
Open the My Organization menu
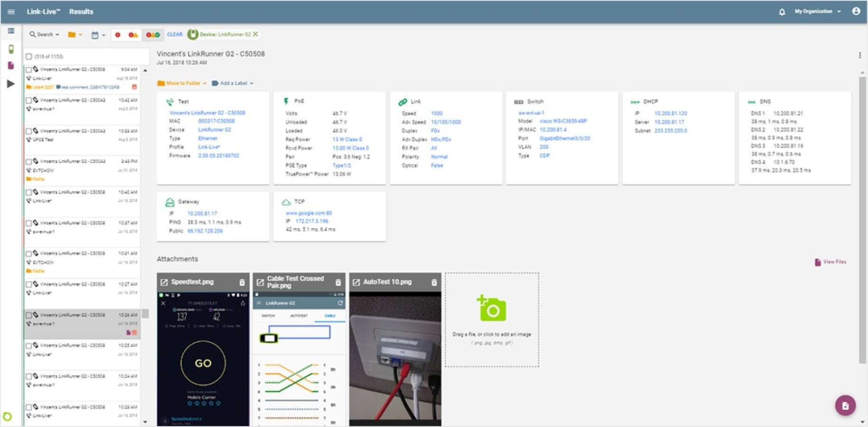tap(818, 11)
